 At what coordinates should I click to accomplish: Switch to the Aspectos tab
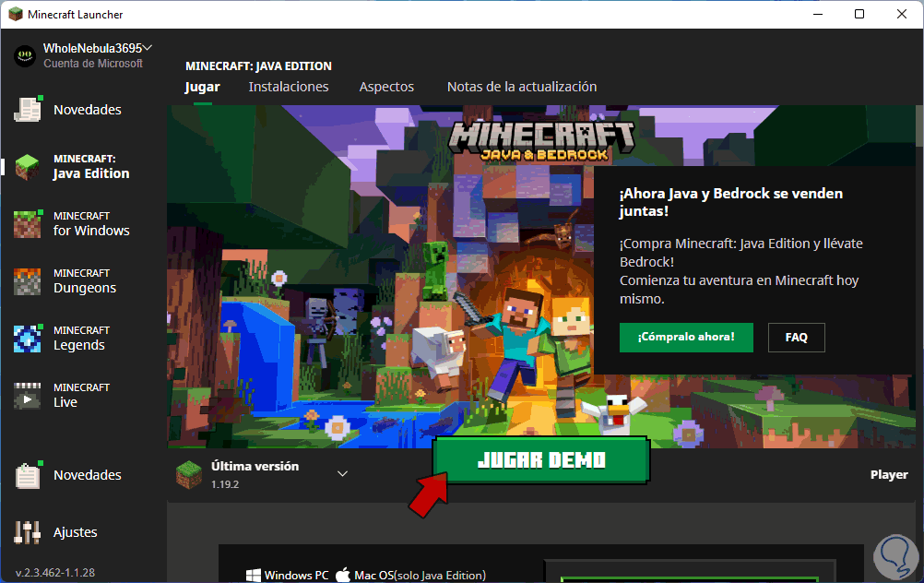pyautogui.click(x=386, y=87)
